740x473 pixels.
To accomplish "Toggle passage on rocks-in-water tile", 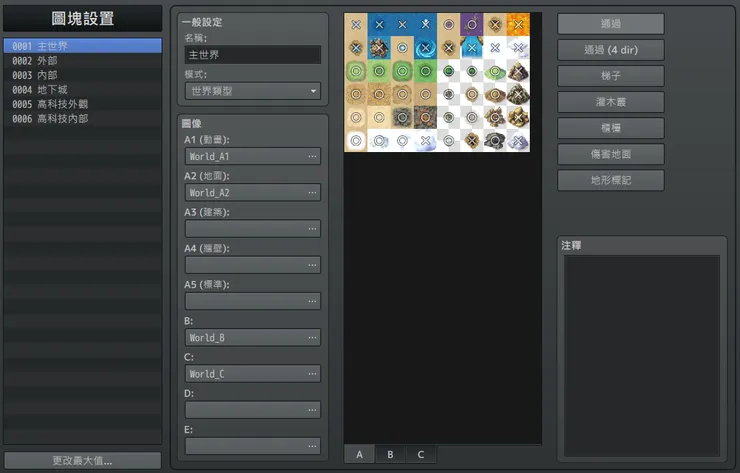I will pyautogui.click(x=379, y=48).
